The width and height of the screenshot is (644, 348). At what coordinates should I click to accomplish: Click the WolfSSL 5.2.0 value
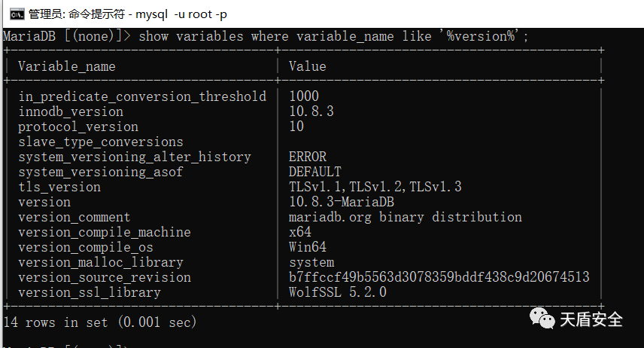[338, 292]
